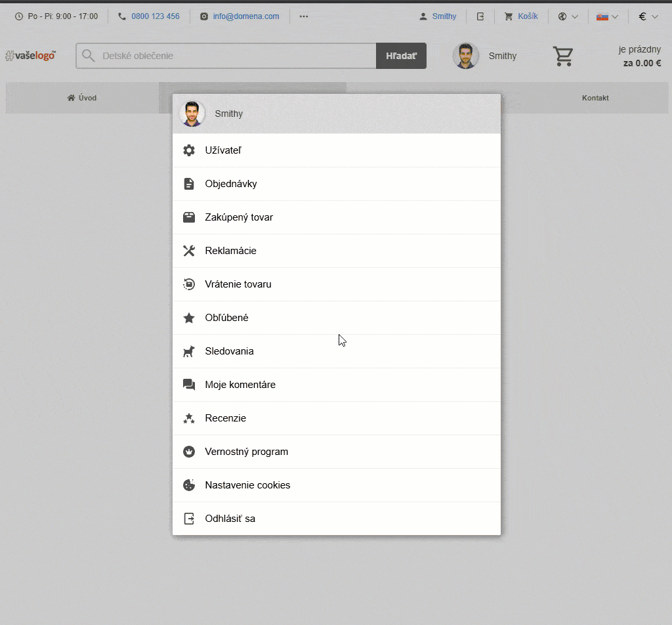Screen dimensions: 672x625
Task: Click the wrench icon for Reklamácie
Action: point(189,251)
